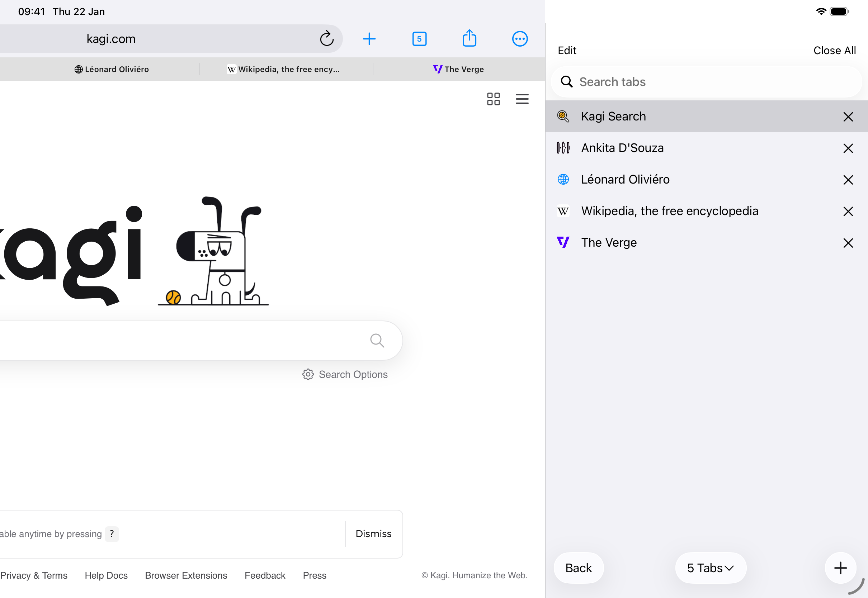Open the Browser Extensions link
The width and height of the screenshot is (868, 598).
pyautogui.click(x=186, y=575)
